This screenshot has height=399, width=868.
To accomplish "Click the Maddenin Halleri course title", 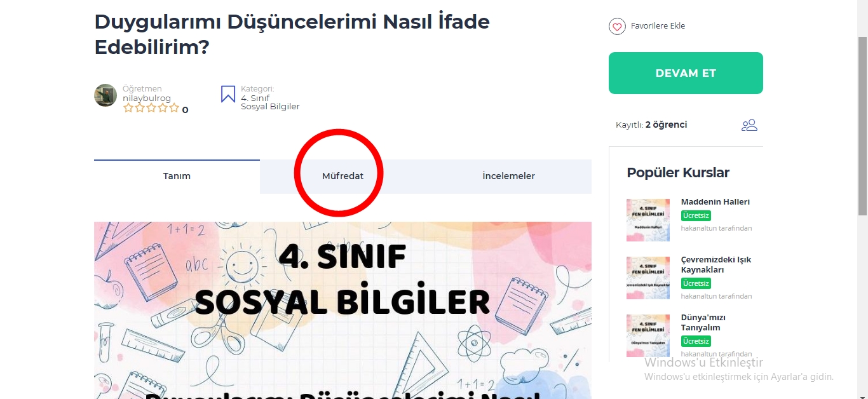I will (715, 201).
